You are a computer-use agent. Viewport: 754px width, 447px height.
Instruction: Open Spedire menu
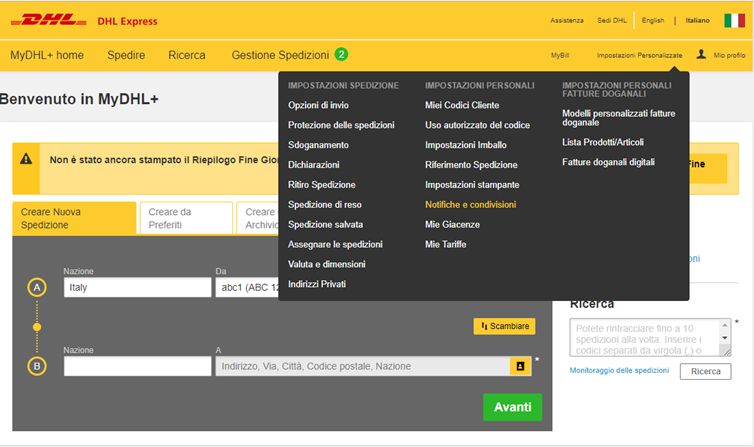coord(126,55)
